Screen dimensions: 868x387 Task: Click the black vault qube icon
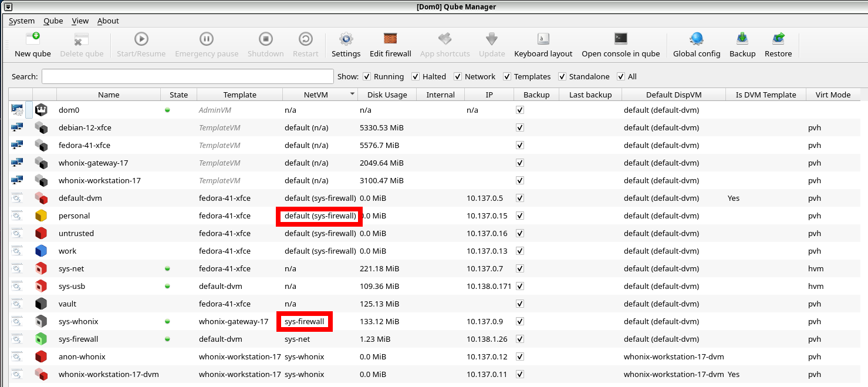(40, 304)
